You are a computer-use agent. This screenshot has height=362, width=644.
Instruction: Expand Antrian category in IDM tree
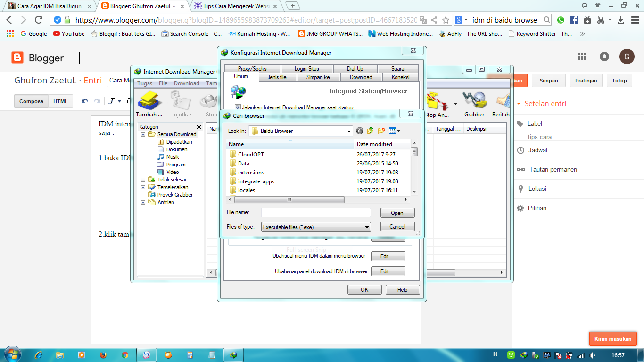point(143,202)
